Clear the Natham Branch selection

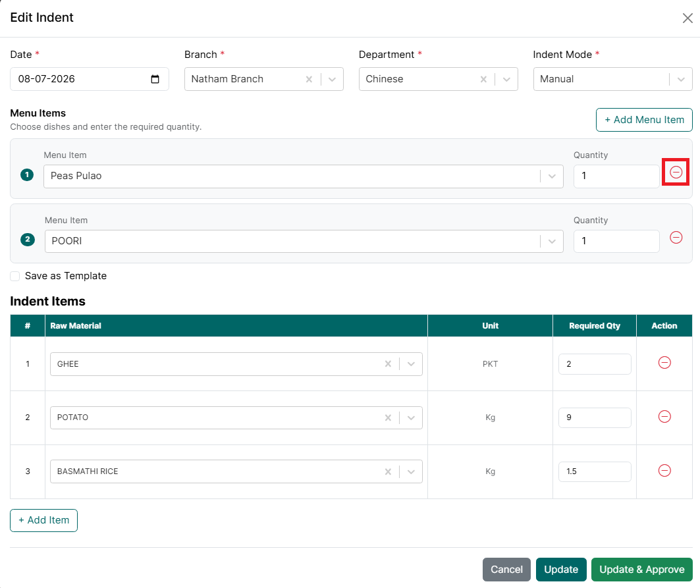[x=309, y=79]
